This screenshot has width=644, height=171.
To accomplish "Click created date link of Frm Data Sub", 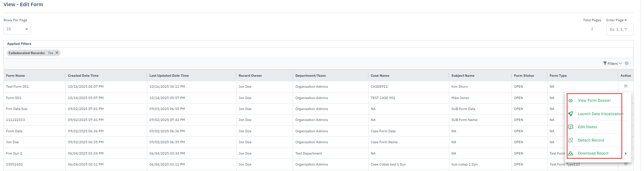I will pos(86,109).
